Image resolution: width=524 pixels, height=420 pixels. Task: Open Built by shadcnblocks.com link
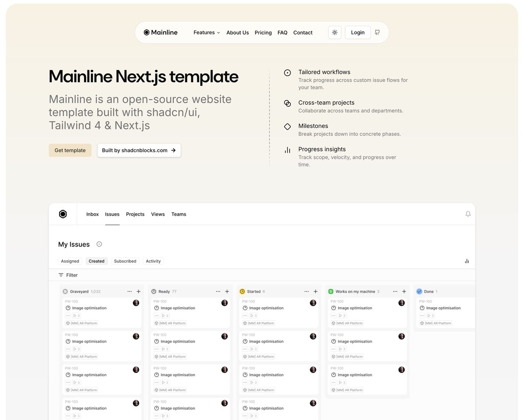click(x=139, y=150)
